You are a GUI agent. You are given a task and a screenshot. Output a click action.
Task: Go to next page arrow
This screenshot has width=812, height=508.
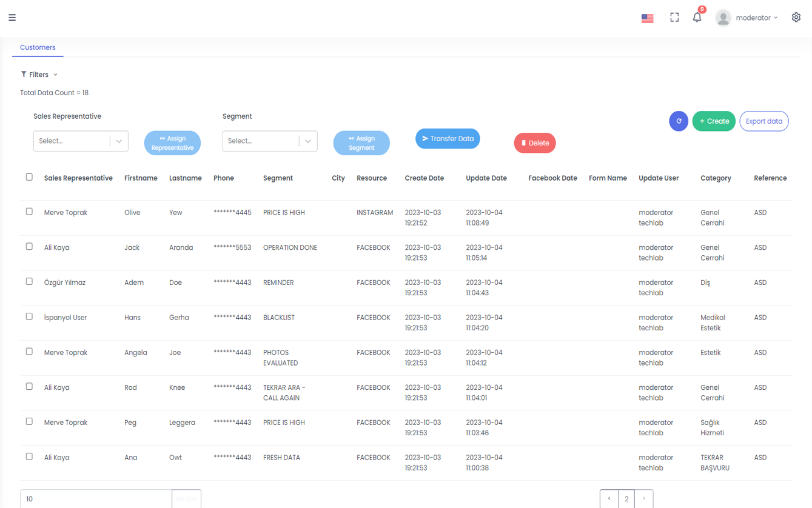644,498
